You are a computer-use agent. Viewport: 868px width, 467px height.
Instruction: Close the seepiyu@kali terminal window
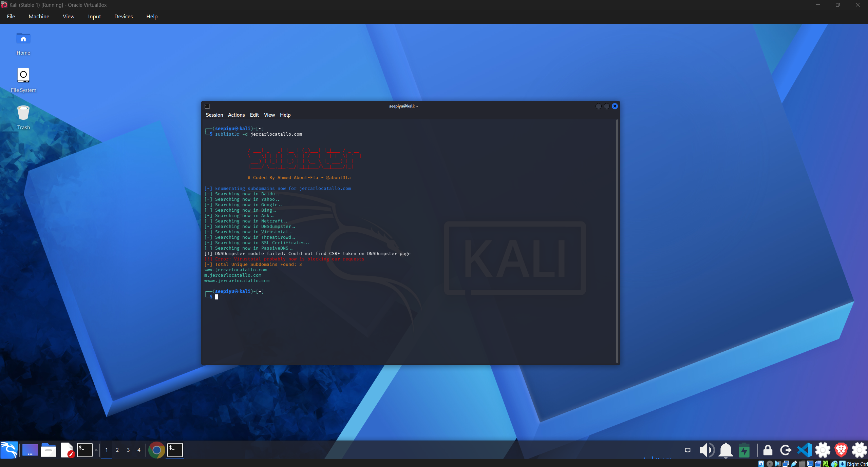[615, 106]
